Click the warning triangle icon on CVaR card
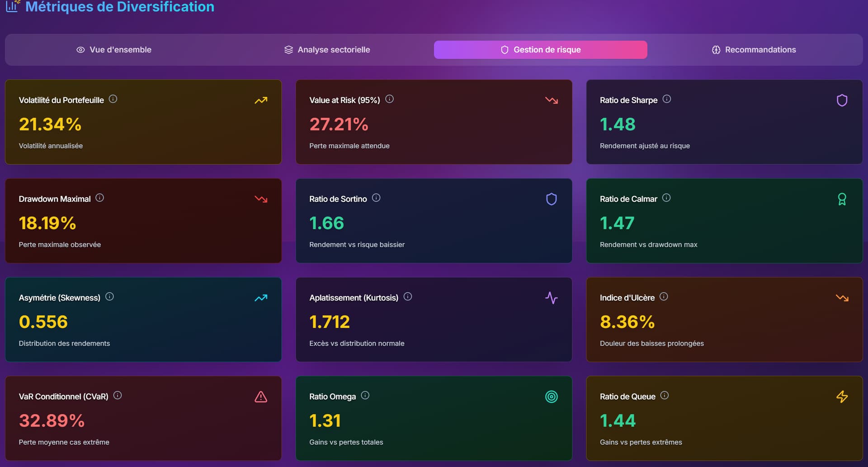This screenshot has width=868, height=467. point(261,397)
